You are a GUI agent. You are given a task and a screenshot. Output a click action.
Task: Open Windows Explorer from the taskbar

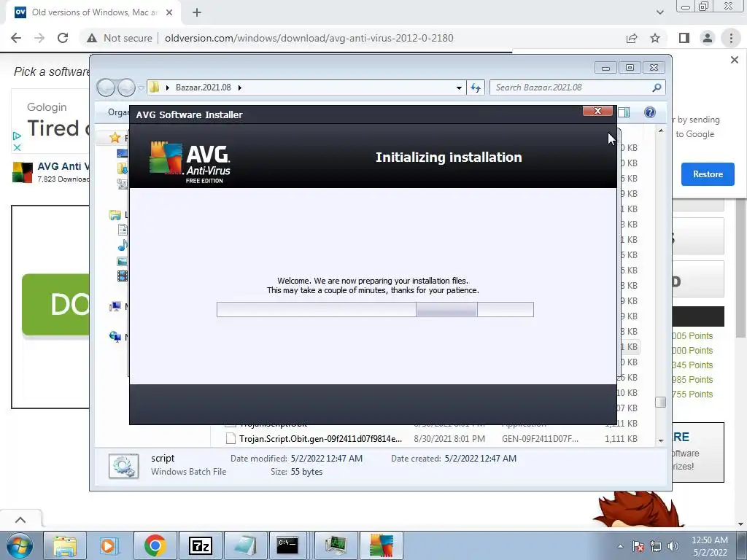(65, 545)
